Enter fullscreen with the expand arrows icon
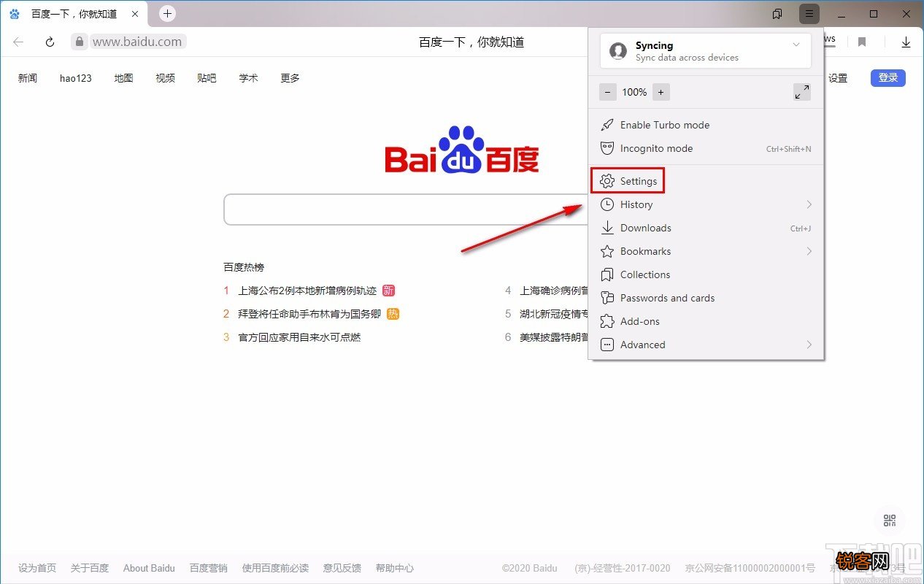 pos(801,92)
